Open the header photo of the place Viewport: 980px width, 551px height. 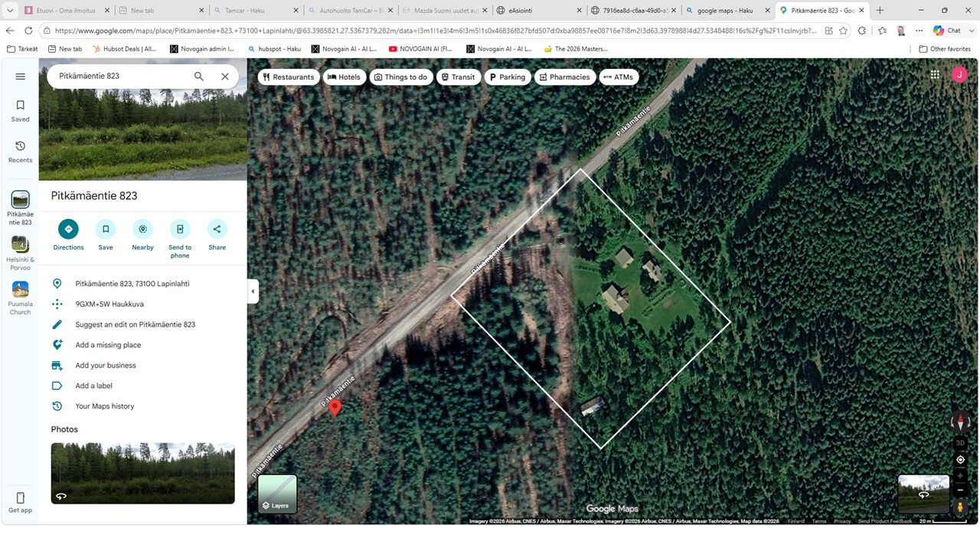[142, 136]
